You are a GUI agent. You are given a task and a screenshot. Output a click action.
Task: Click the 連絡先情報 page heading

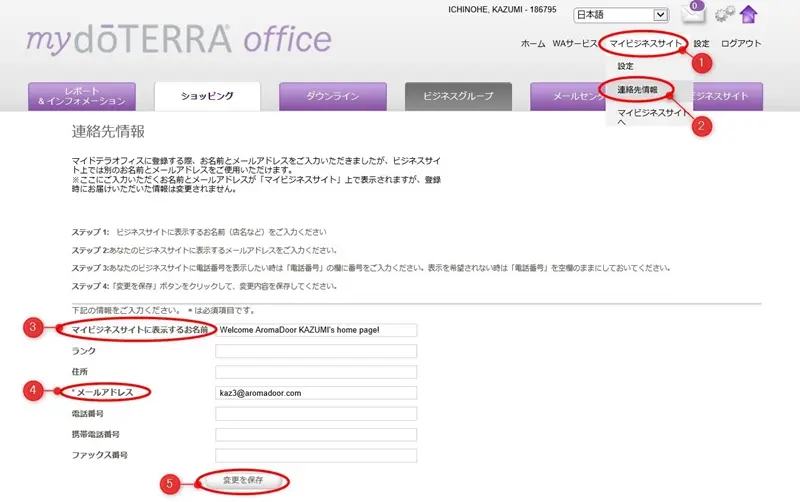[x=108, y=132]
